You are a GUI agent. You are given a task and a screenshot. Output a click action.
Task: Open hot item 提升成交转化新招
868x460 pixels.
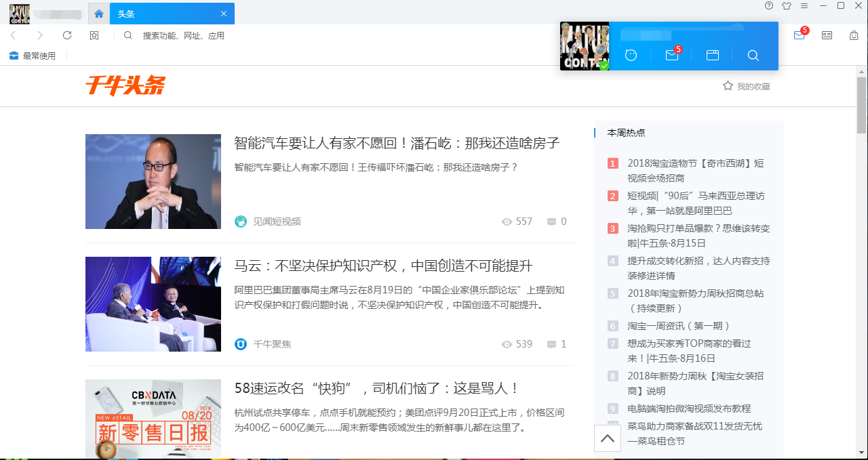(x=698, y=268)
